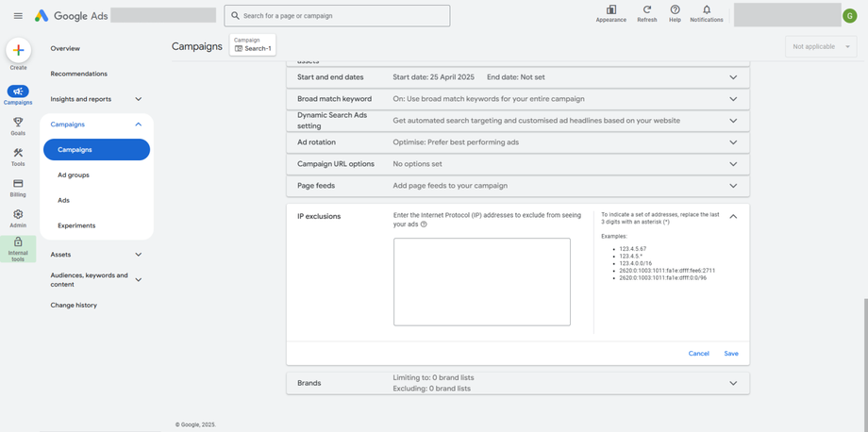Expand the Broad match keyword section
Image resolution: width=868 pixels, height=432 pixels.
pos(733,99)
